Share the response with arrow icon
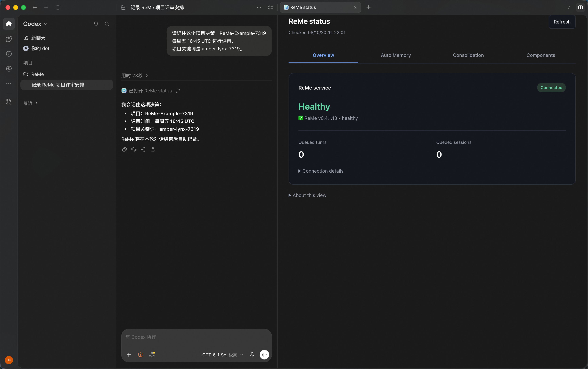The image size is (588, 369). [143, 149]
